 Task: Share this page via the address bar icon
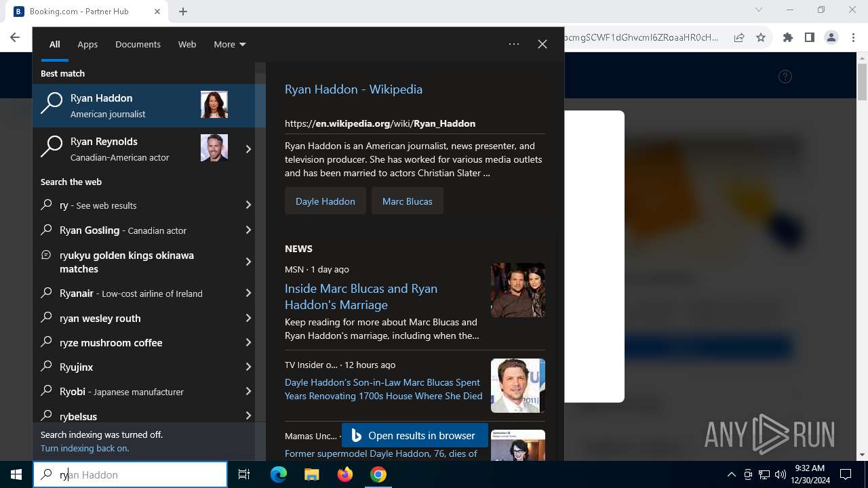(x=739, y=37)
